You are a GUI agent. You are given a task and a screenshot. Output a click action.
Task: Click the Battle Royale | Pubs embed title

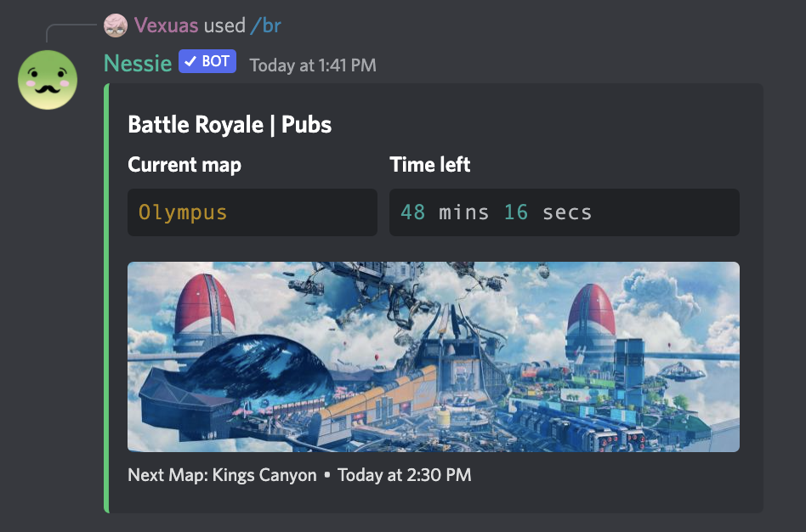(230, 124)
